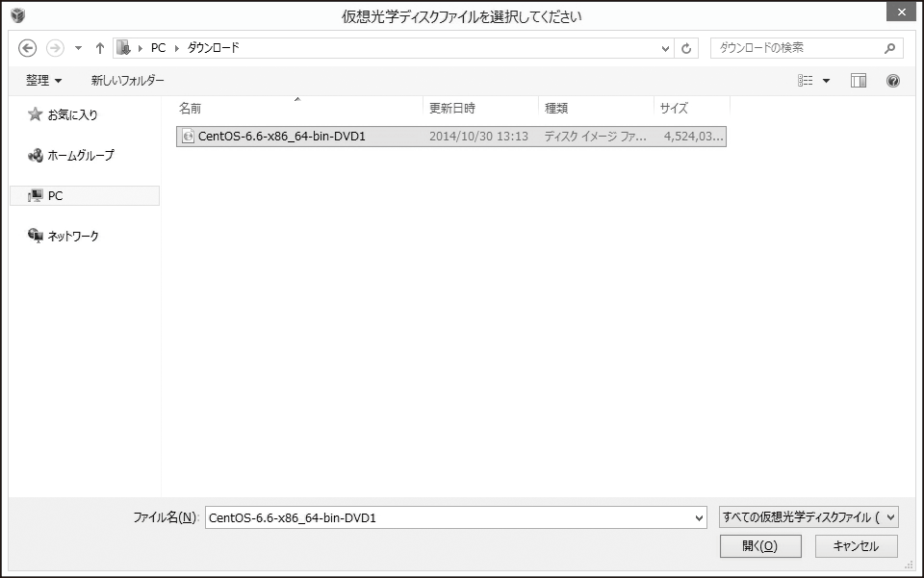Click the キャンセル button
Viewport: 924px width, 578px height.
pyautogui.click(x=857, y=546)
